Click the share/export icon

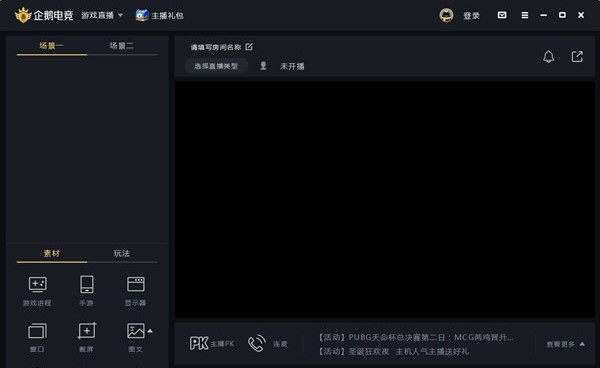coord(577,57)
